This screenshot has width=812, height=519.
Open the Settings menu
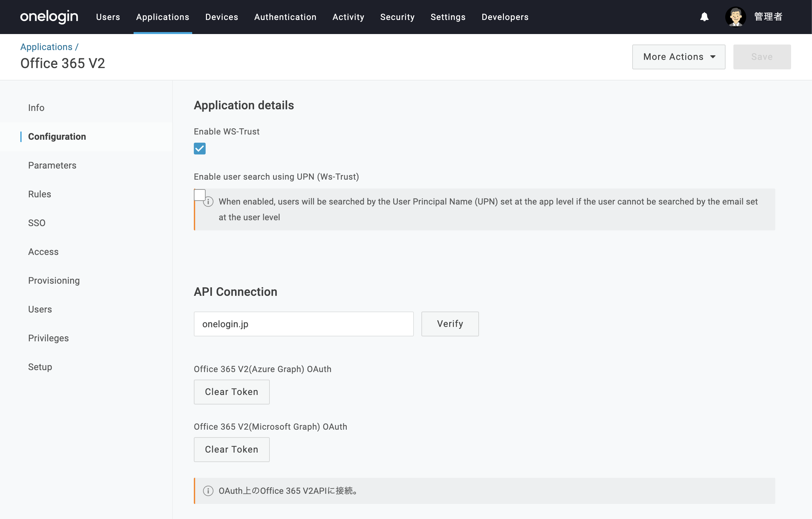[x=448, y=17]
